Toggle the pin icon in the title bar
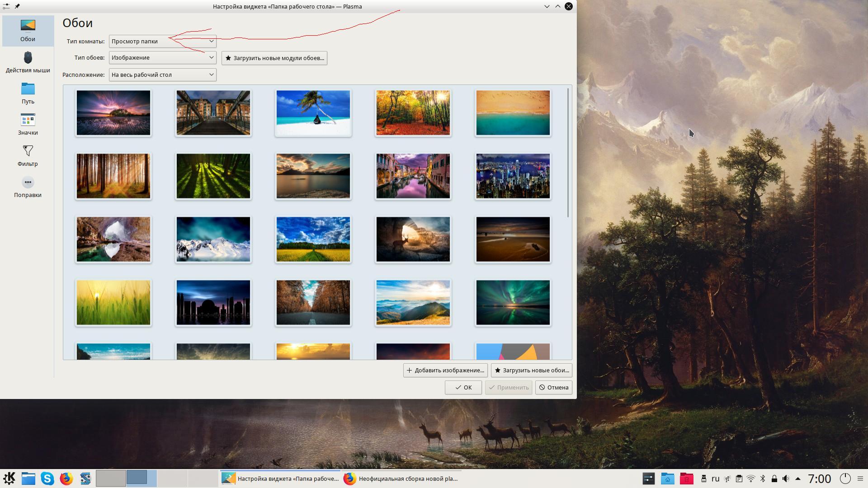This screenshot has height=488, width=868. point(17,6)
